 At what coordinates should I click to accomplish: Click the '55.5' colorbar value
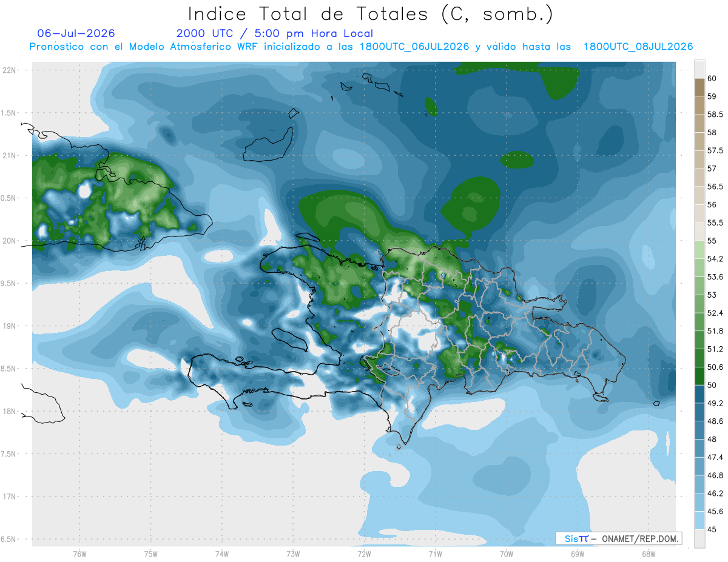(715, 223)
